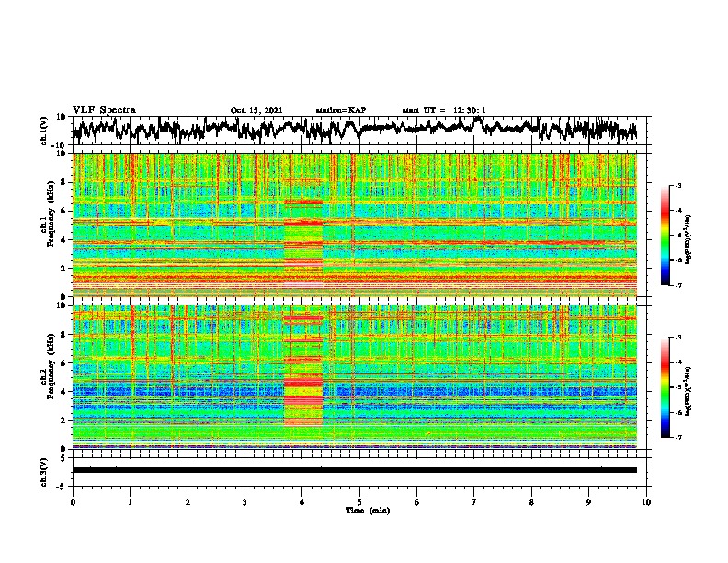This screenshot has width=728, height=563.
Task: Click the "station=KAP" header label
Action: 341,110
